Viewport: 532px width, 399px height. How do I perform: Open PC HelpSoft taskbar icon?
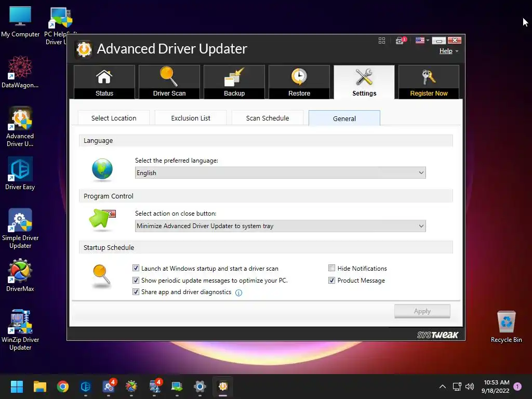(177, 387)
